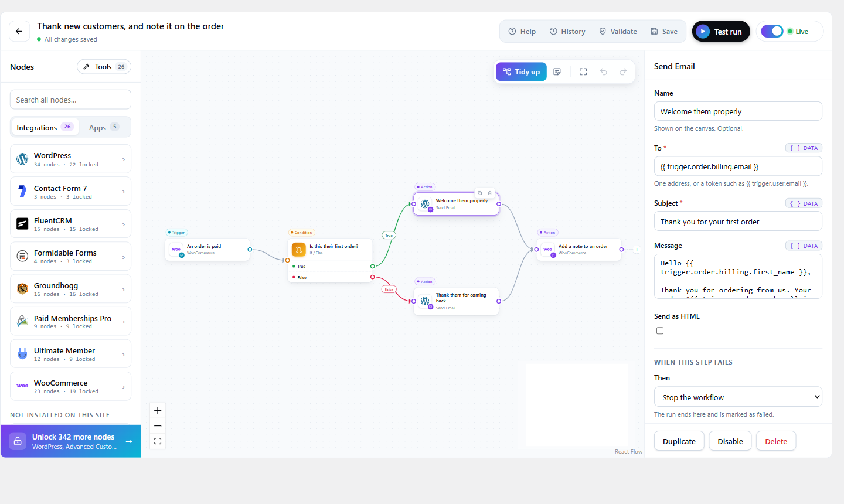Check the Send as HTML checkbox
844x504 pixels.
[660, 331]
